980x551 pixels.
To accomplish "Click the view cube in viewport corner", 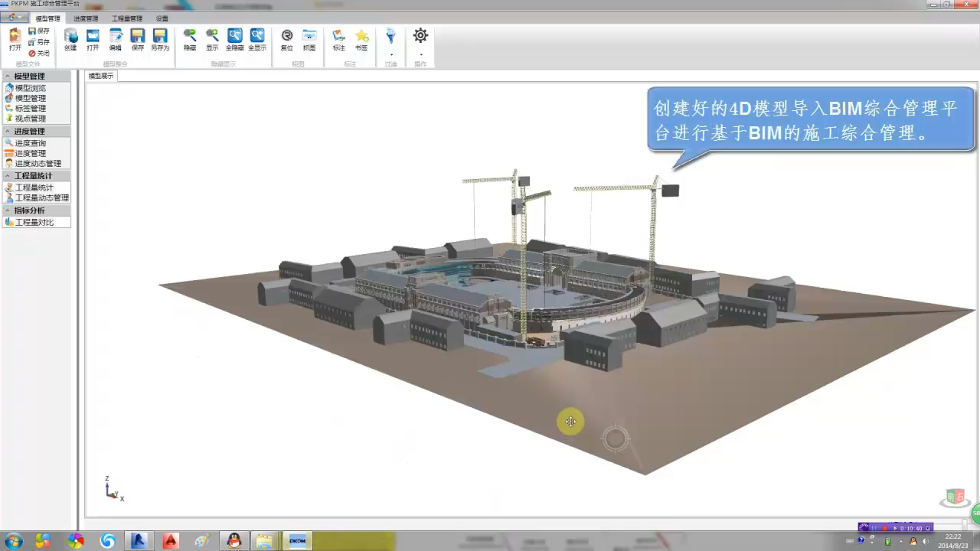I will [955, 497].
